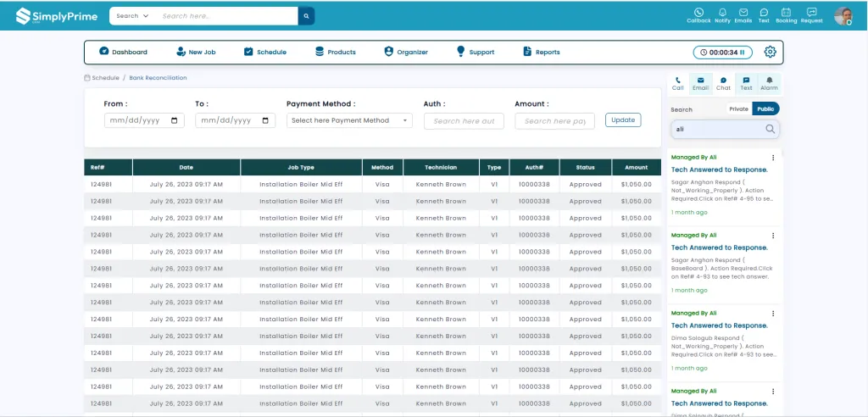Screen dimensions: 868x417
Task: Open the Booking calendar icon
Action: pos(786,15)
